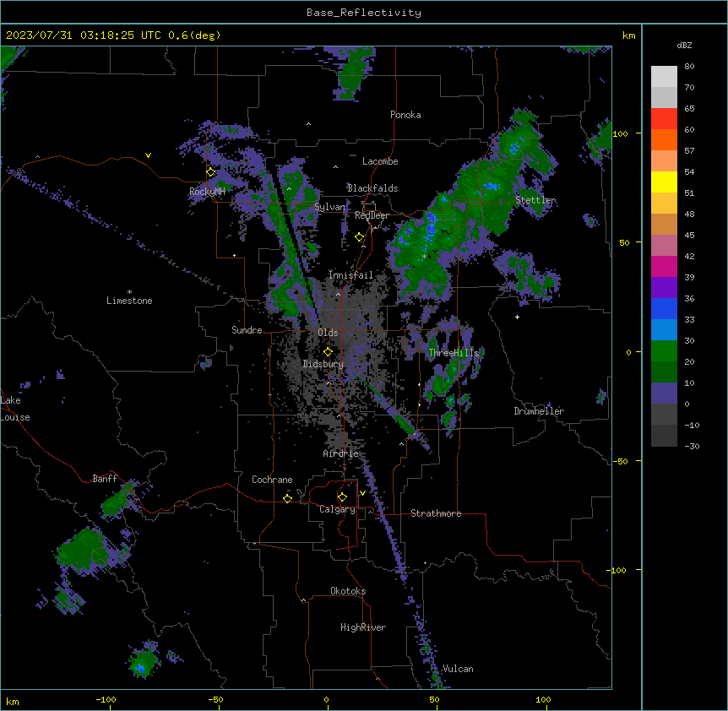728x711 pixels.
Task: Click the Didsbury city label
Action: [x=323, y=364]
